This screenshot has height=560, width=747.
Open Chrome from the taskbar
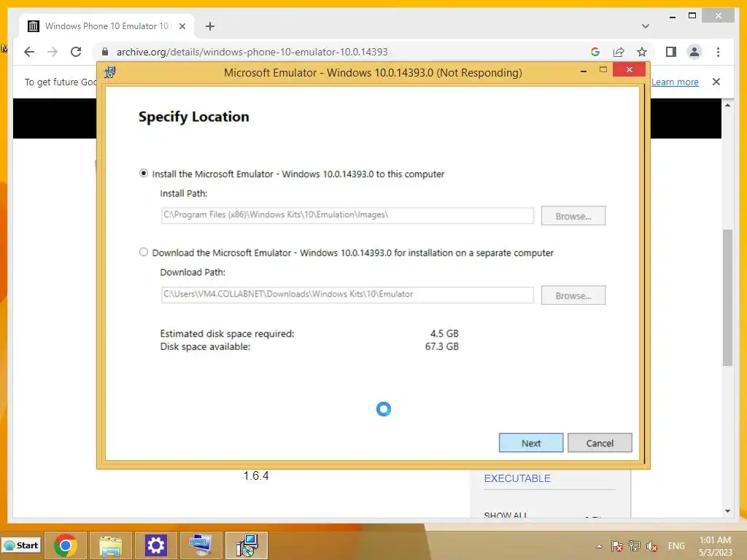pyautogui.click(x=65, y=545)
